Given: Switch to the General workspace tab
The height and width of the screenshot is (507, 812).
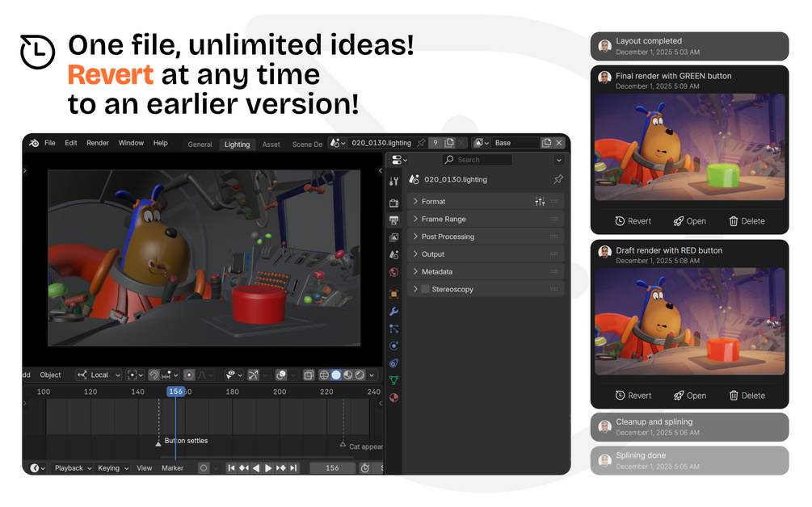Looking at the screenshot, I should (x=200, y=145).
